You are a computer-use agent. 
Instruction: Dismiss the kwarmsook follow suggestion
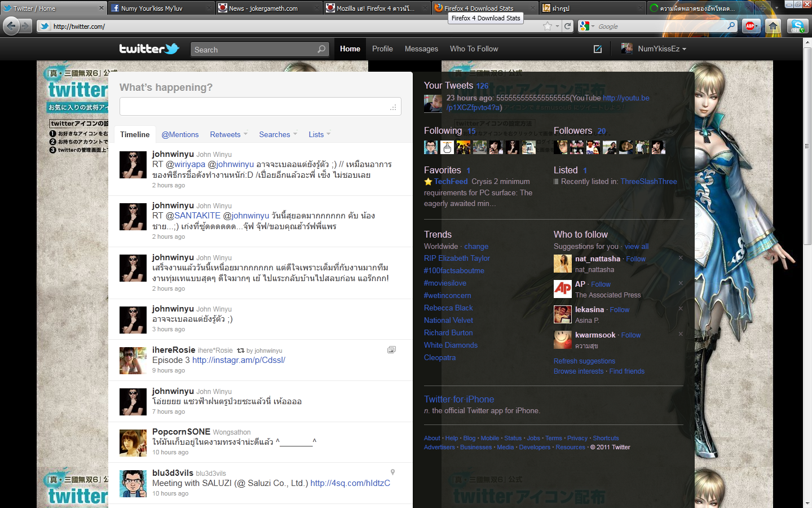click(681, 334)
